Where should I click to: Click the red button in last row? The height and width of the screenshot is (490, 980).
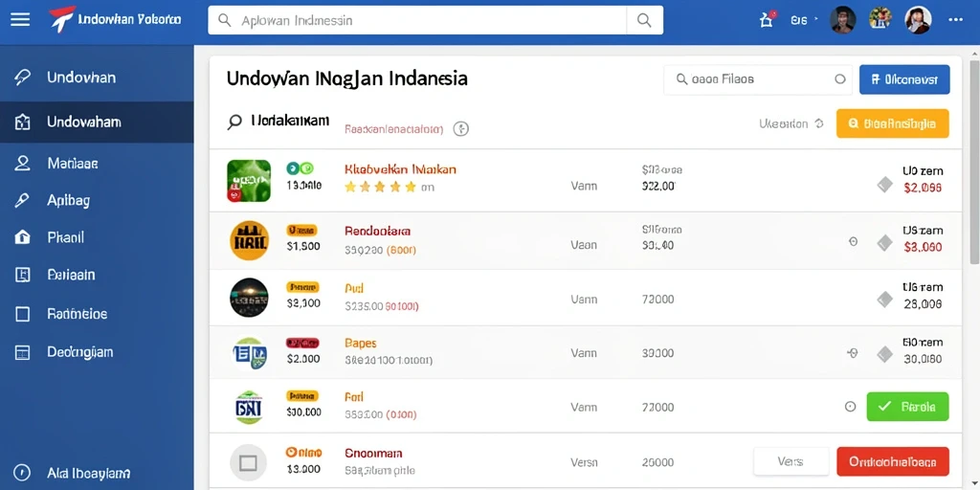click(x=893, y=462)
